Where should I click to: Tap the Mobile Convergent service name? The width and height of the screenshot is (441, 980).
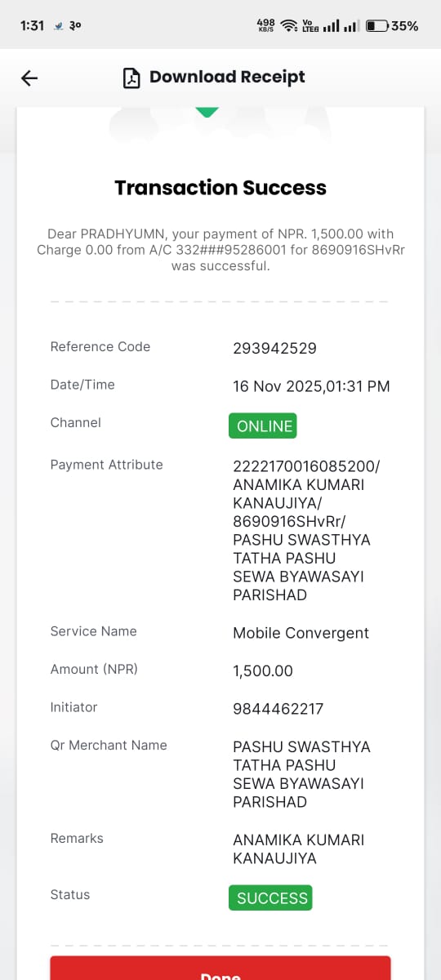coord(301,633)
